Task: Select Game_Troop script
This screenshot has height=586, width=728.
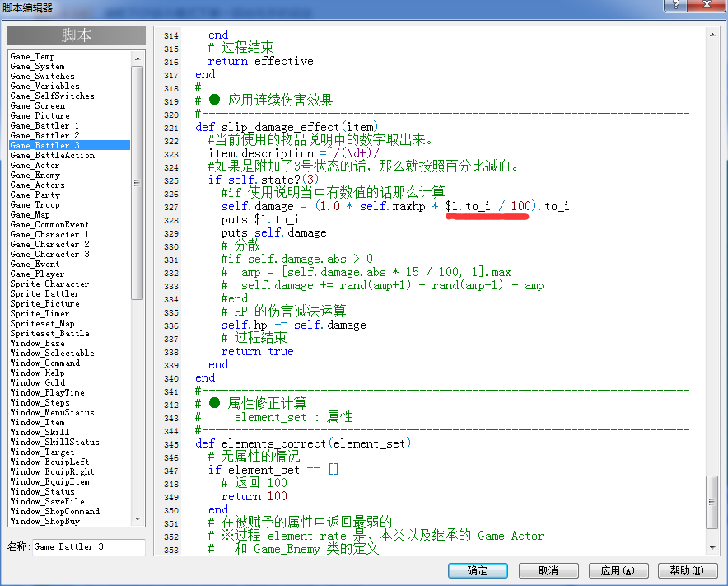Action: click(35, 204)
